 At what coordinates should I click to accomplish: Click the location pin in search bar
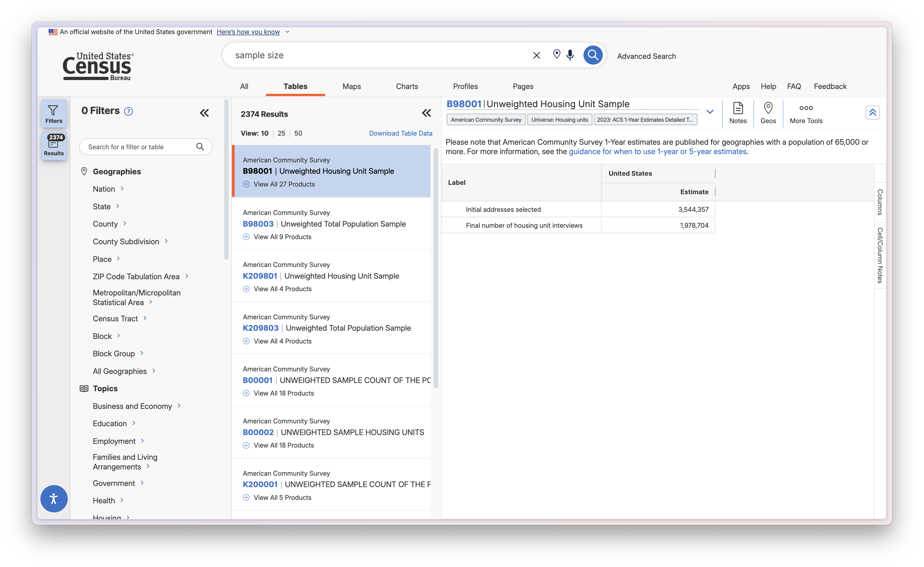(557, 54)
